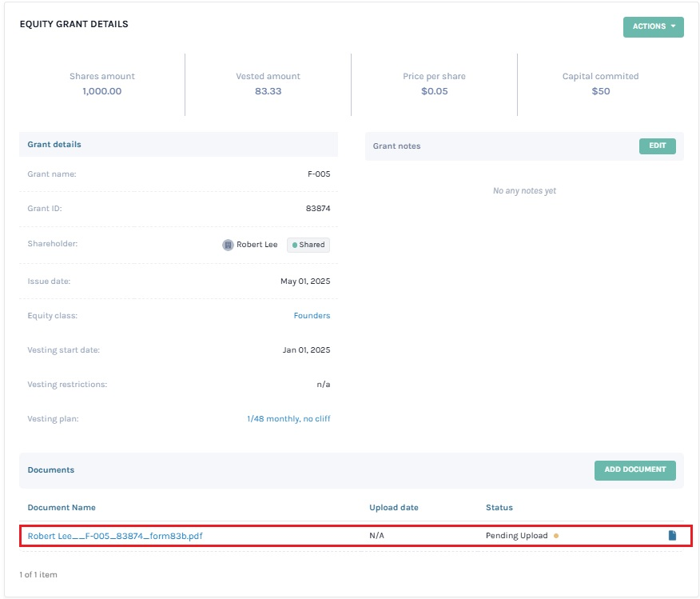Click the Status column header

point(499,507)
